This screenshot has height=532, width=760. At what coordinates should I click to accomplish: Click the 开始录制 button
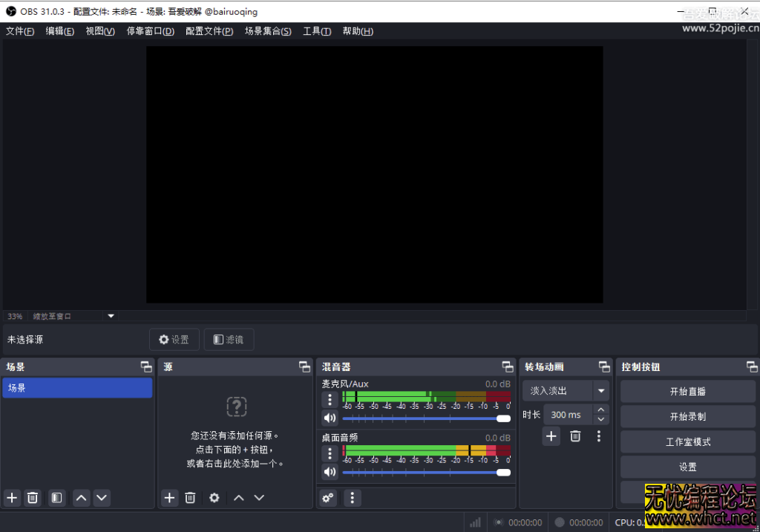point(687,416)
